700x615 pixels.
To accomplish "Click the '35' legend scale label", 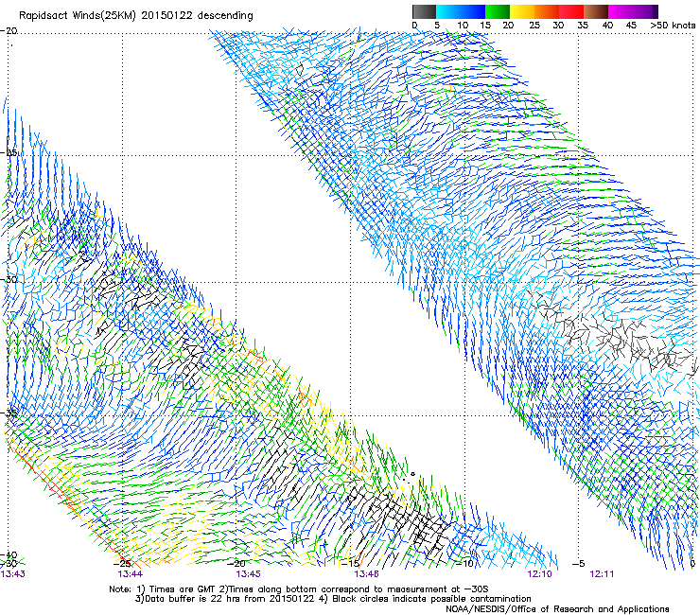I will pos(583,26).
